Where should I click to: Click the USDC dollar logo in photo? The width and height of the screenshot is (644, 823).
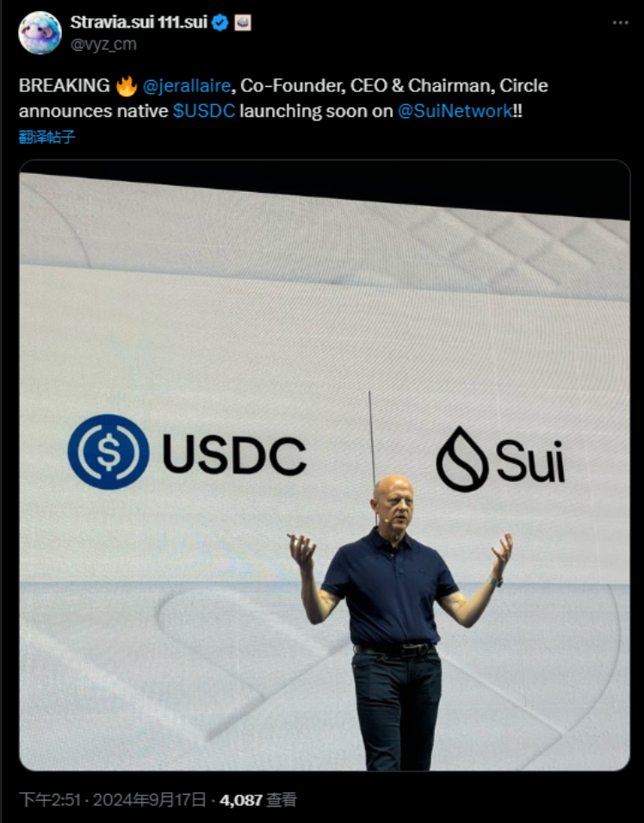(x=108, y=452)
